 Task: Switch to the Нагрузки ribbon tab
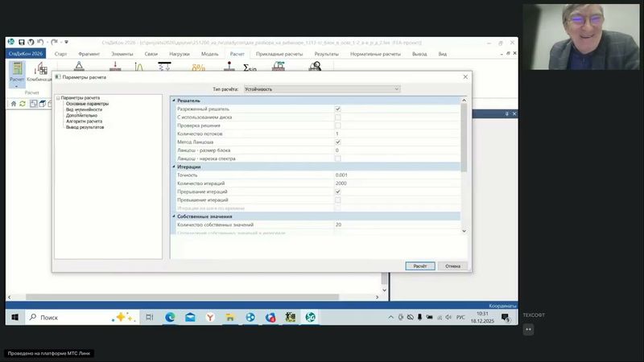coord(180,53)
